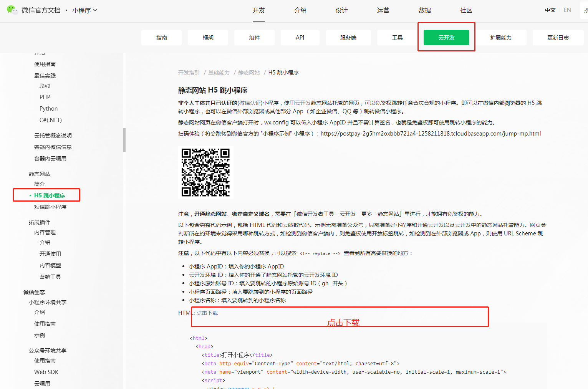588x389 pixels.
Task: Open the 指南 section tab
Action: coord(162,38)
